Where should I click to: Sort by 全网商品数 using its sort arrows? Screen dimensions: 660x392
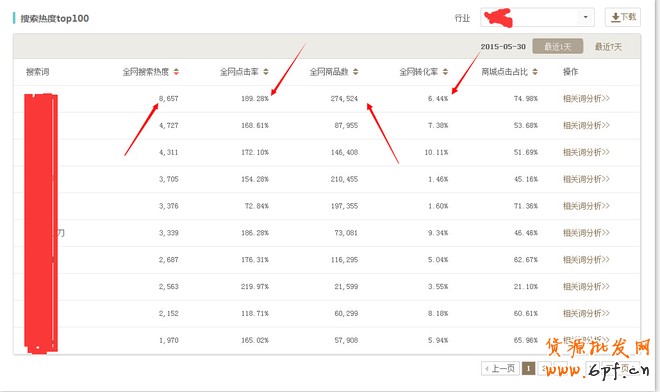pyautogui.click(x=355, y=72)
